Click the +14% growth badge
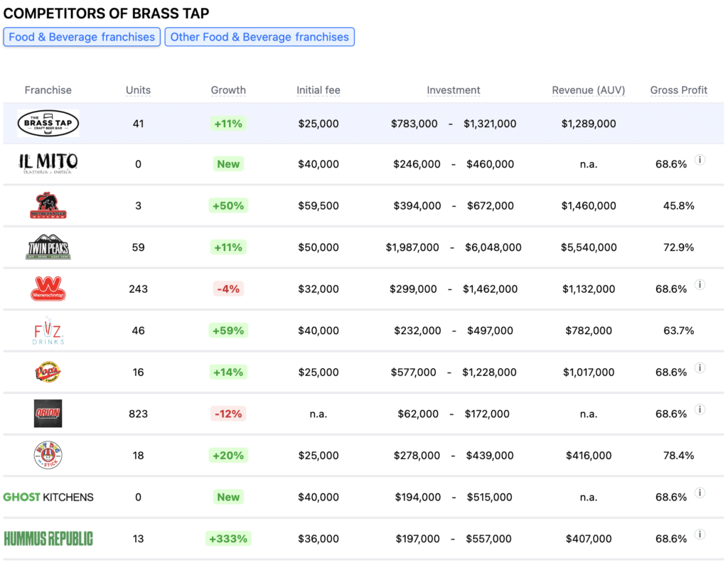728x570 pixels. (228, 372)
